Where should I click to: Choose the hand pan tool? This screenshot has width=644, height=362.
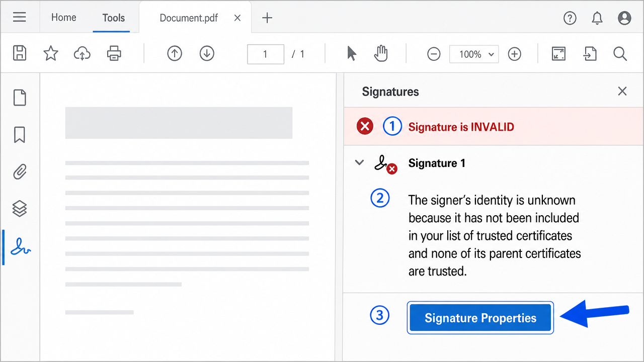(x=381, y=53)
